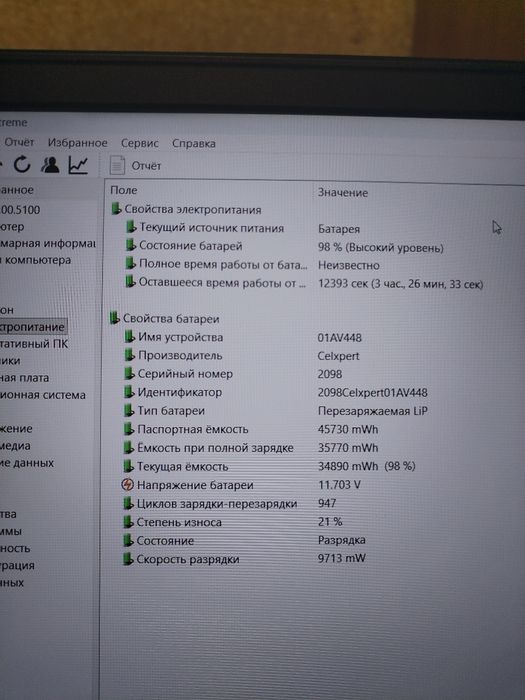The width and height of the screenshot is (525, 700).
Task: Open the Сервис menu
Action: (140, 143)
